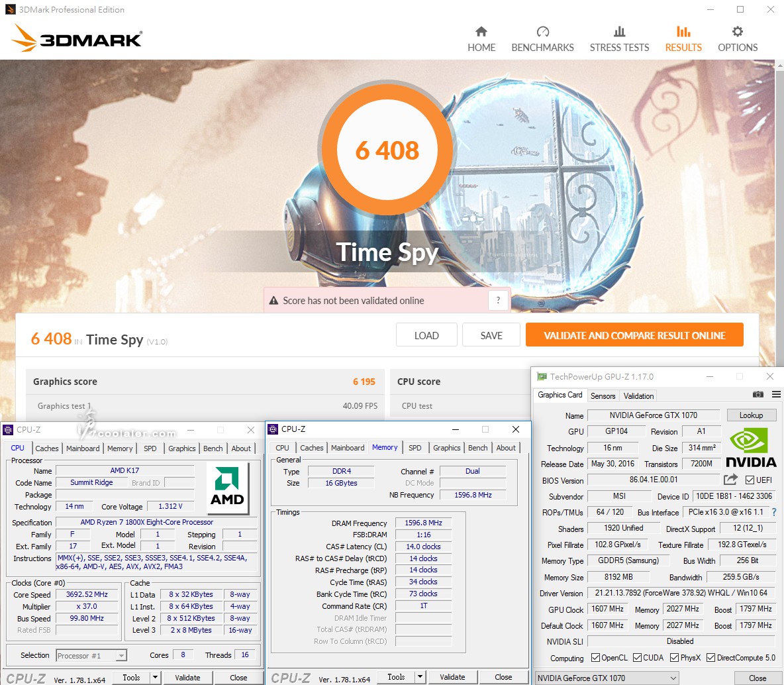
Task: Click the orange 6 408 score circle
Action: [387, 150]
